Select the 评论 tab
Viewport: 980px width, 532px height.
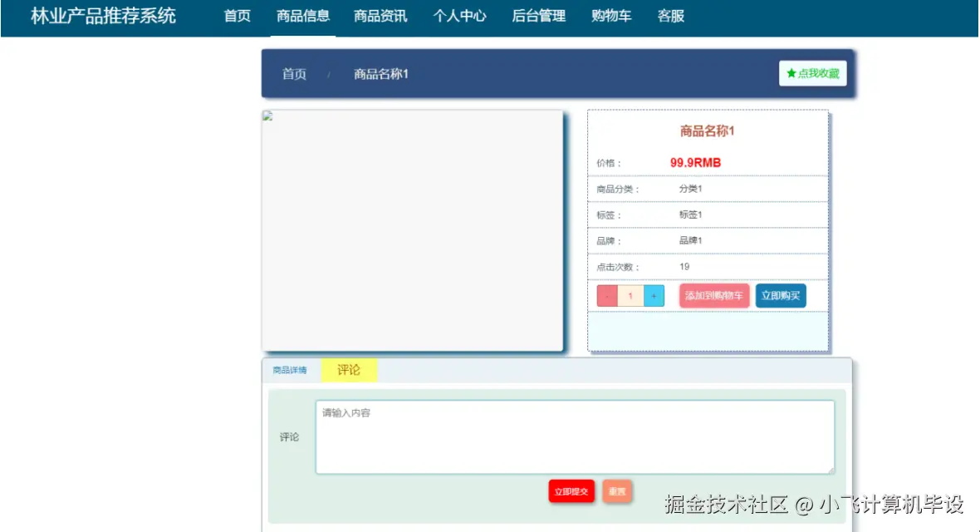click(x=349, y=370)
